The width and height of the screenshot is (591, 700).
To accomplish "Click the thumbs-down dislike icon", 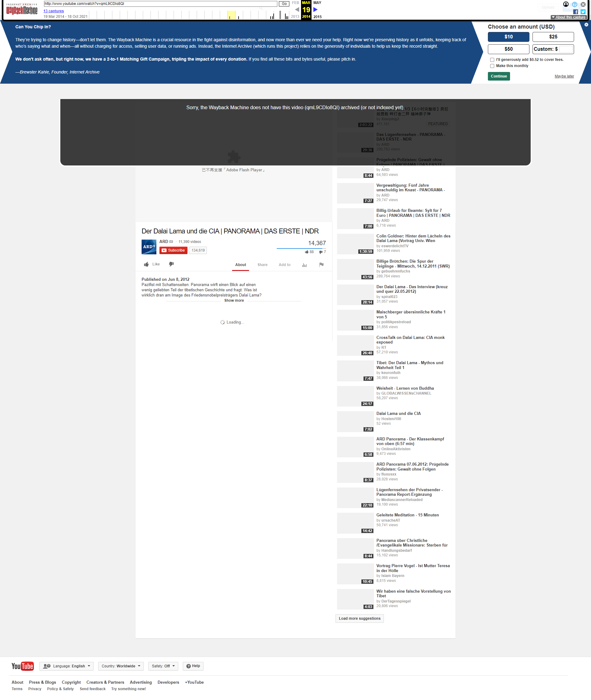I will pyautogui.click(x=171, y=264).
